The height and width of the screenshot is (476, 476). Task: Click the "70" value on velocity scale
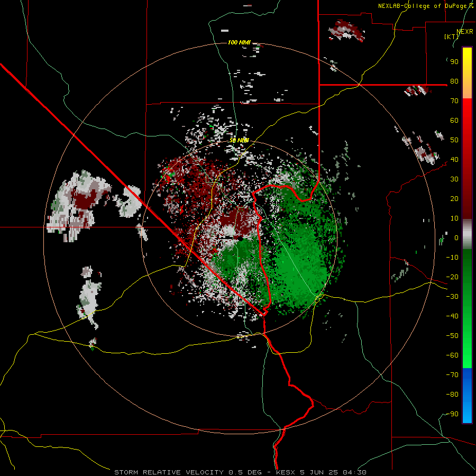click(454, 101)
